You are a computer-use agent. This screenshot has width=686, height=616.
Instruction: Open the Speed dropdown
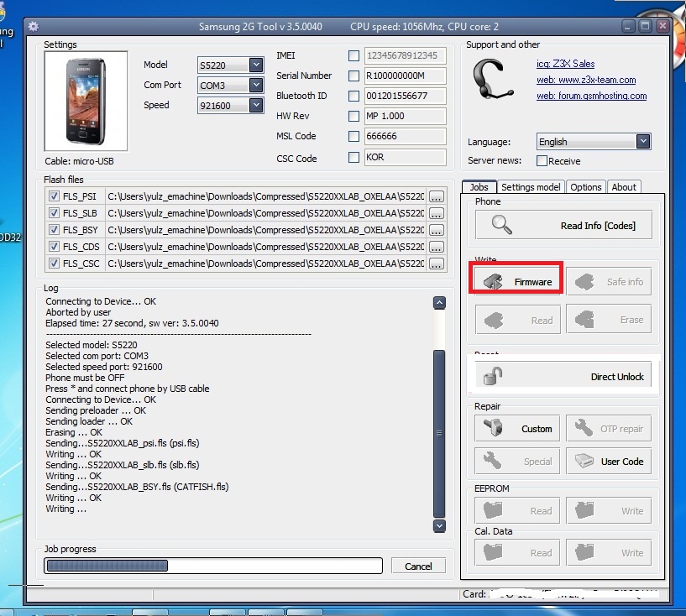coord(256,105)
